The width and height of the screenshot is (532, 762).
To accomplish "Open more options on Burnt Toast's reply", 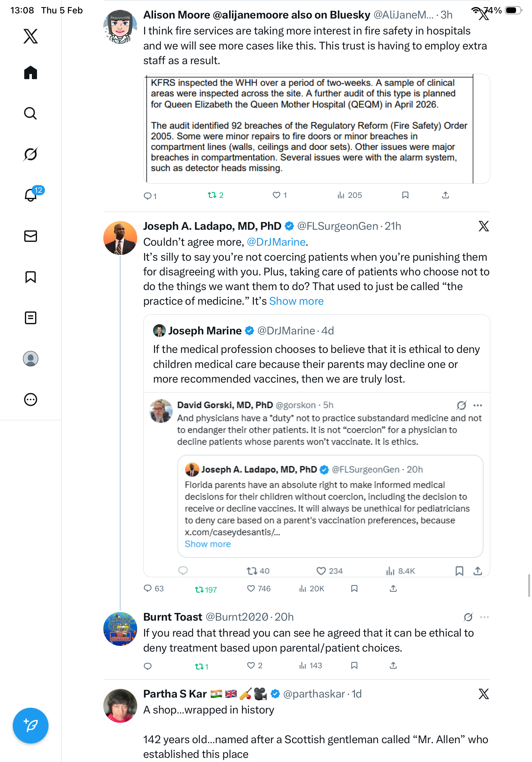I will click(484, 617).
